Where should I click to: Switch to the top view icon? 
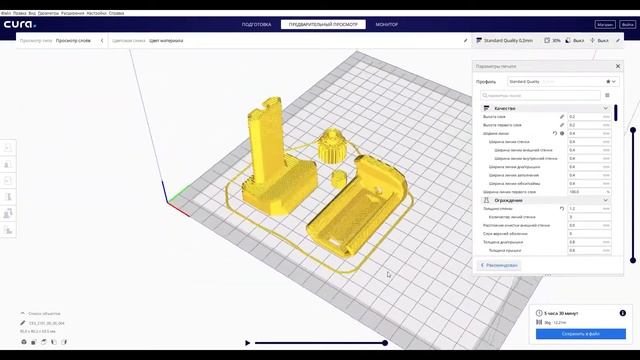pos(44,342)
